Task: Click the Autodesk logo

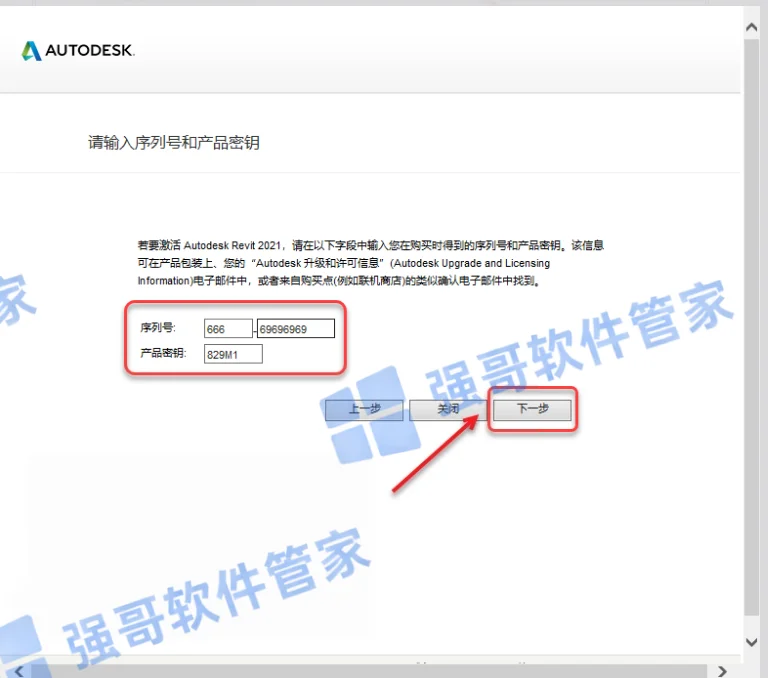Action: click(x=78, y=50)
